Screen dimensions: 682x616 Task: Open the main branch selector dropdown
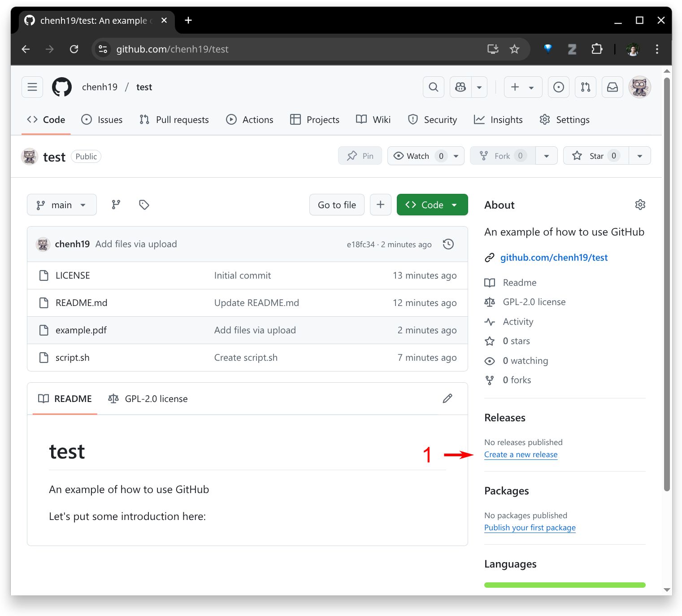coord(62,205)
